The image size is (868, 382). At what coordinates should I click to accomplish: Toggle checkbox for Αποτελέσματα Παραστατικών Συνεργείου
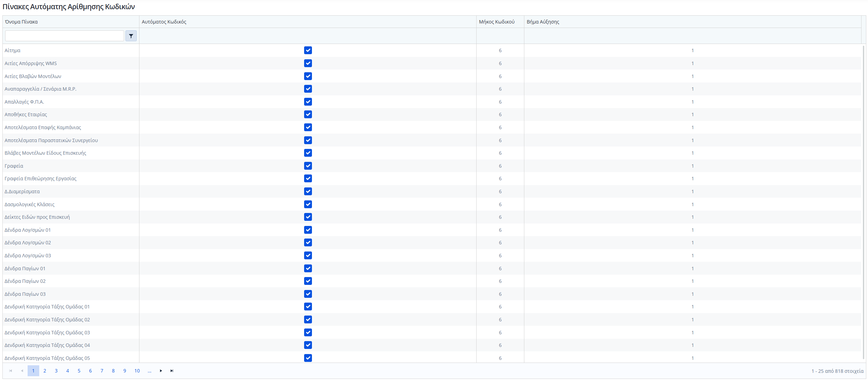tap(308, 140)
